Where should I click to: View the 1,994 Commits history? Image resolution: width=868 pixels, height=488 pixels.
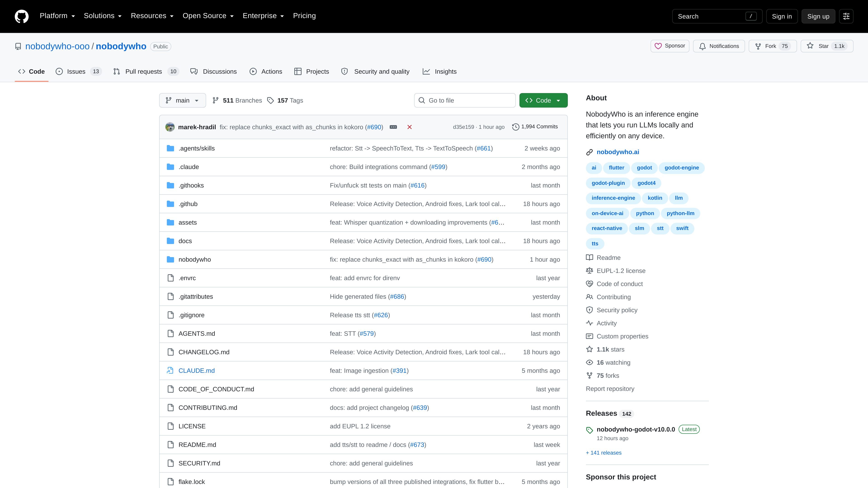click(x=535, y=127)
